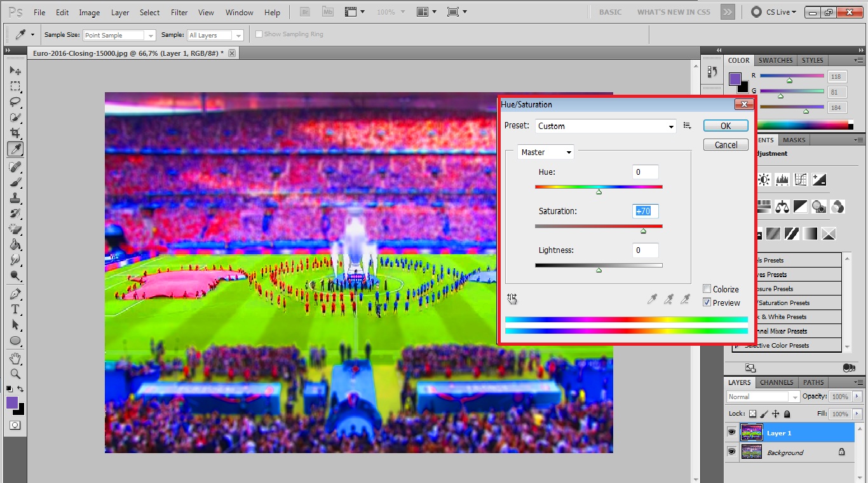The height and width of the screenshot is (483, 868).
Task: Select the Lasso tool
Action: 15,102
